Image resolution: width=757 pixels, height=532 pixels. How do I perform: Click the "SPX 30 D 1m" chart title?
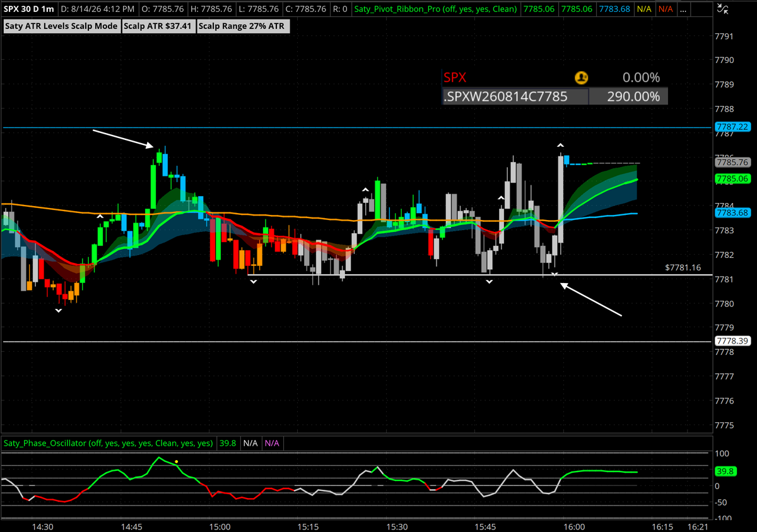coord(29,9)
